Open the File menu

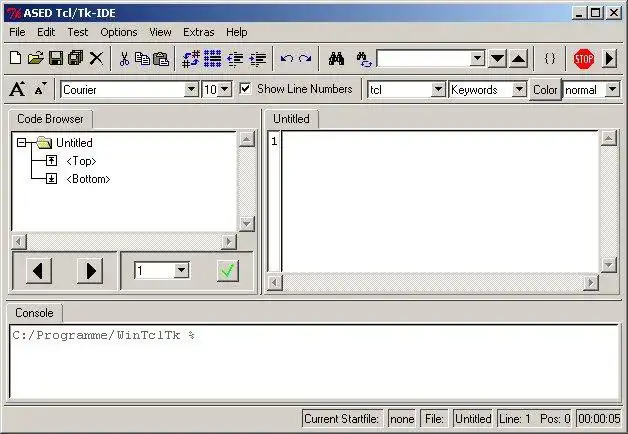coord(17,32)
